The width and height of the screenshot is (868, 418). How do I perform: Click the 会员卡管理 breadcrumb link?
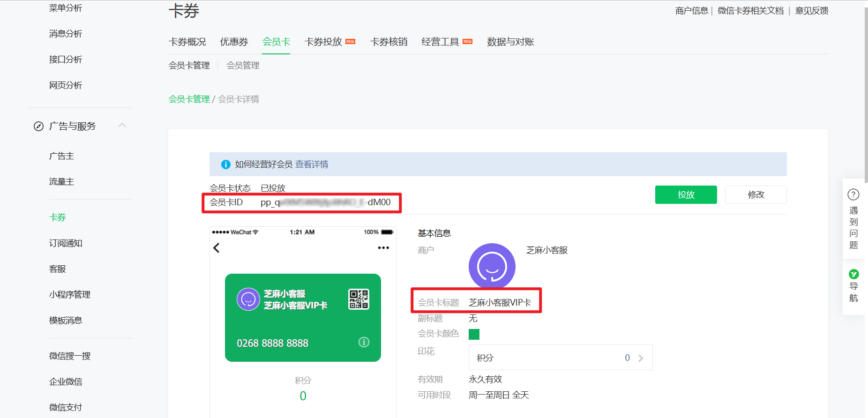click(x=189, y=99)
